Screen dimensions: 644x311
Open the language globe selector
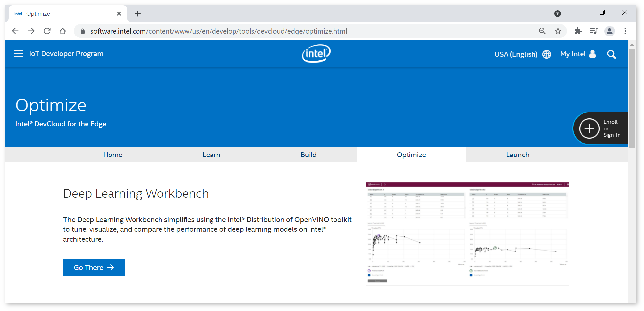click(x=546, y=54)
